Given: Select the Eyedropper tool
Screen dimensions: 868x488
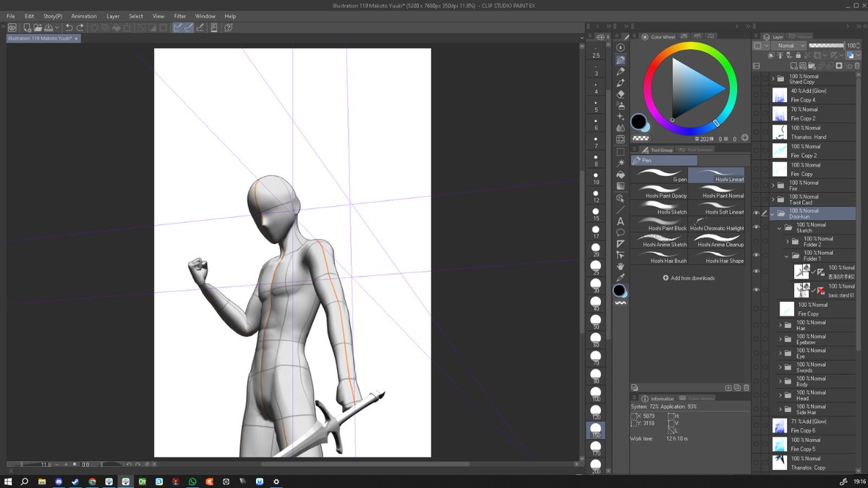Looking at the screenshot, I should pyautogui.click(x=620, y=278).
